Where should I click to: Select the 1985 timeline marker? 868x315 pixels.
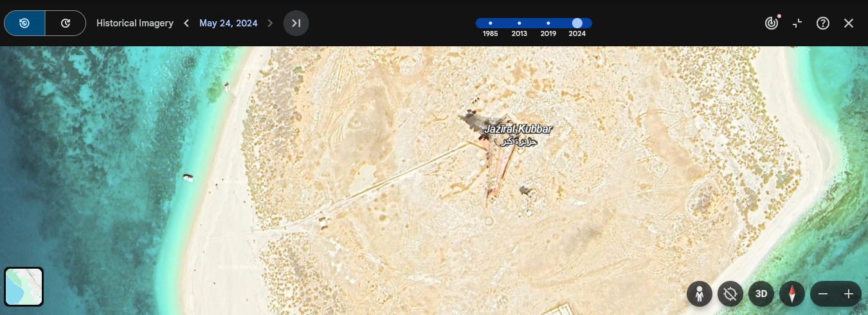pos(491,22)
